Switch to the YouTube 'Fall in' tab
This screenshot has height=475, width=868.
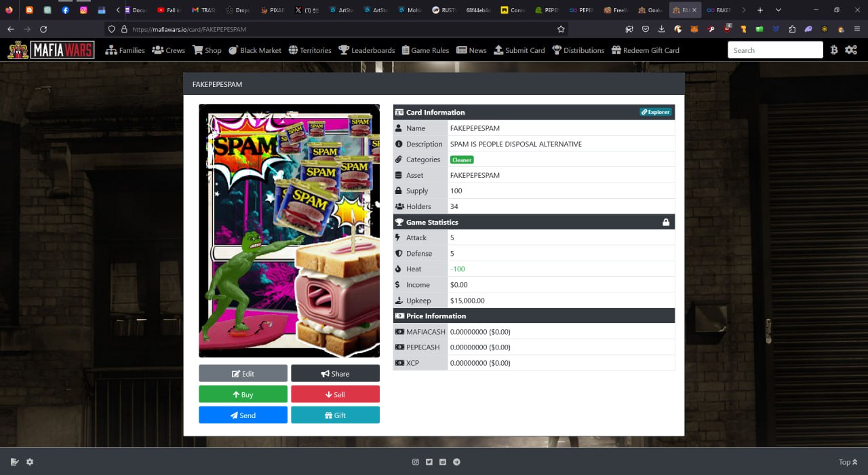pos(169,10)
